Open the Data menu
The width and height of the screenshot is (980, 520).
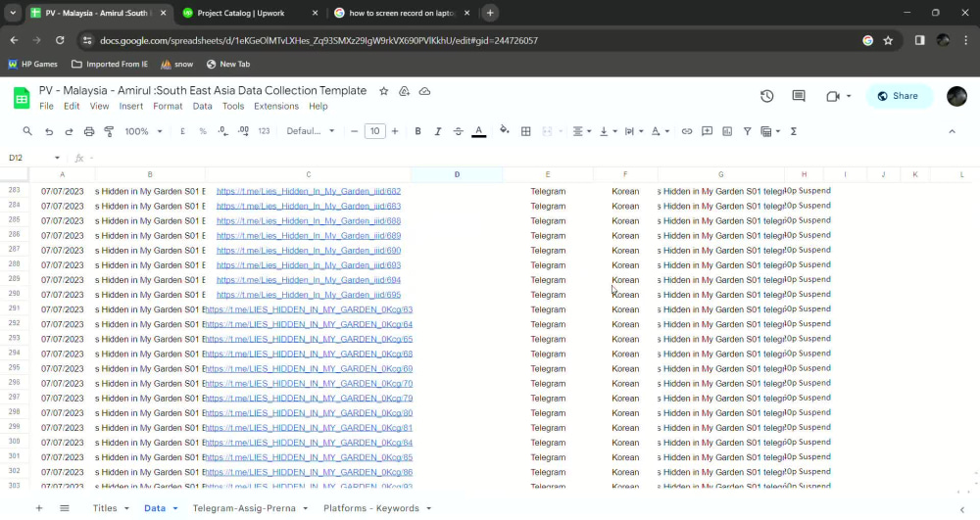[202, 106]
